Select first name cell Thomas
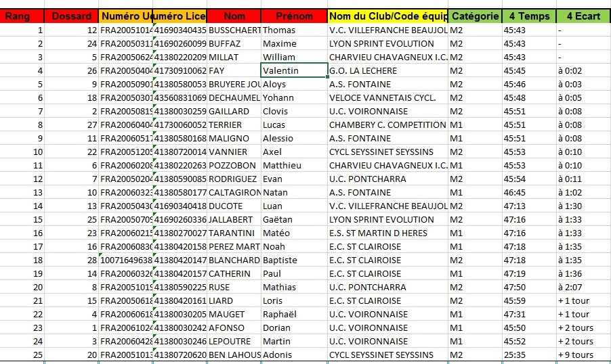 point(294,30)
